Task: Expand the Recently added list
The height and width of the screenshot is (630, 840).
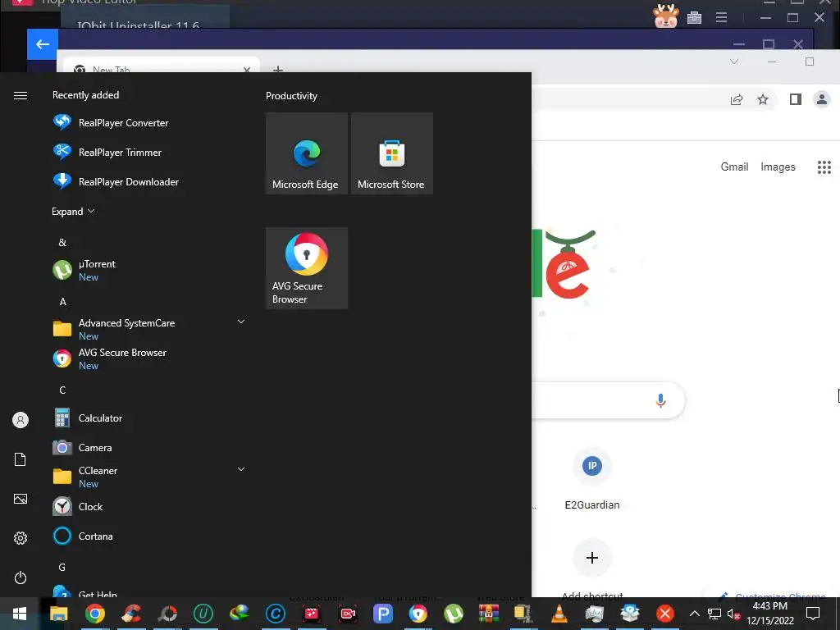Action: (73, 211)
